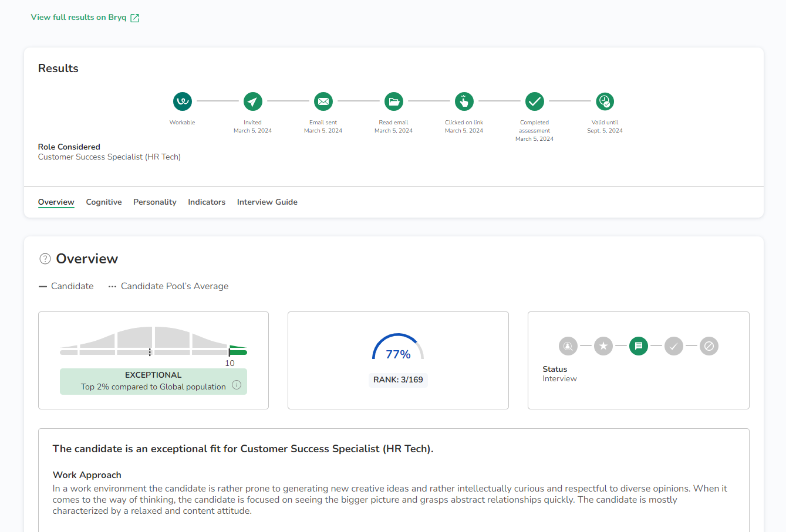
Task: Click the Invited paper plane icon
Action: tap(253, 101)
